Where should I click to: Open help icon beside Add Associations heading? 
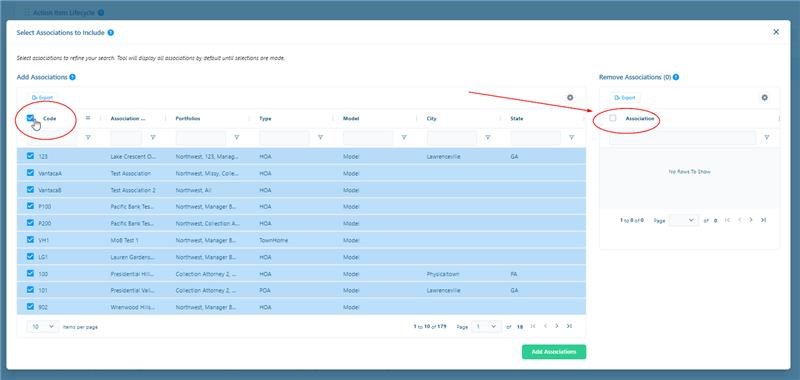pos(72,77)
